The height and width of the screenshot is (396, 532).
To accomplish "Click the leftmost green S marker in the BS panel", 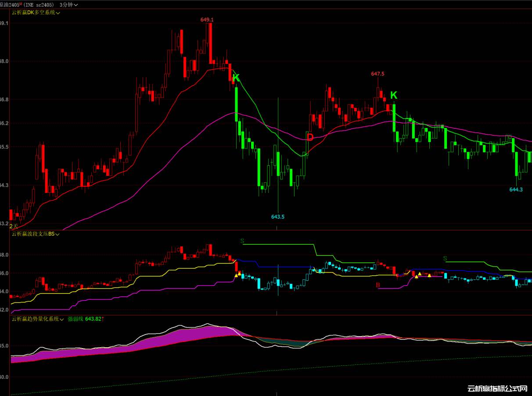I will point(242,241).
